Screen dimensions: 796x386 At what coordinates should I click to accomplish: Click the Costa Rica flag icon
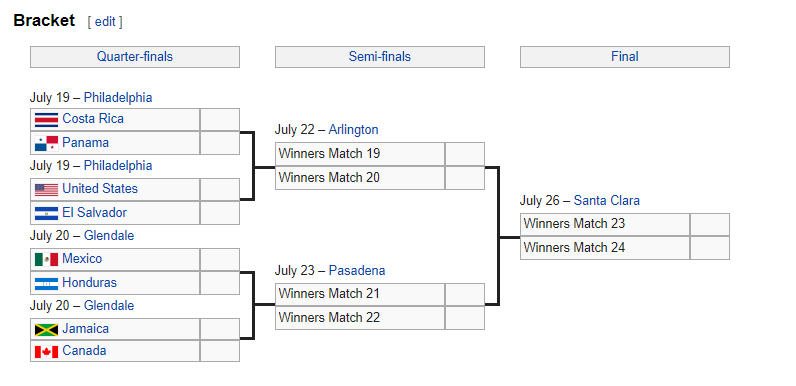[46, 119]
